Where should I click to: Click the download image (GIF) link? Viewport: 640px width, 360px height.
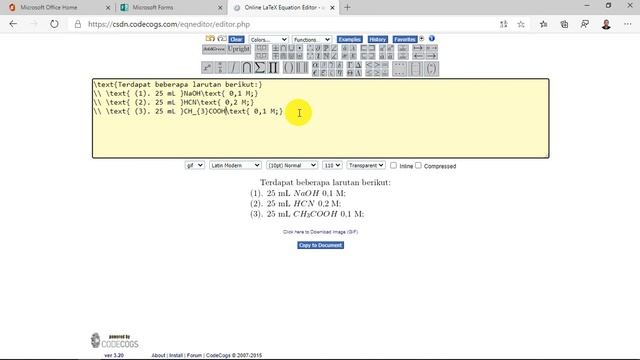320,232
